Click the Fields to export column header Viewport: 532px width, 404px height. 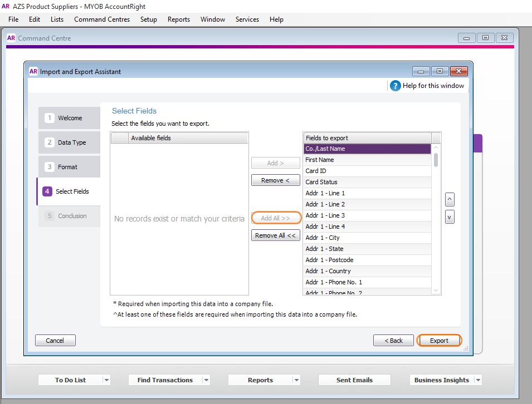[x=368, y=138]
